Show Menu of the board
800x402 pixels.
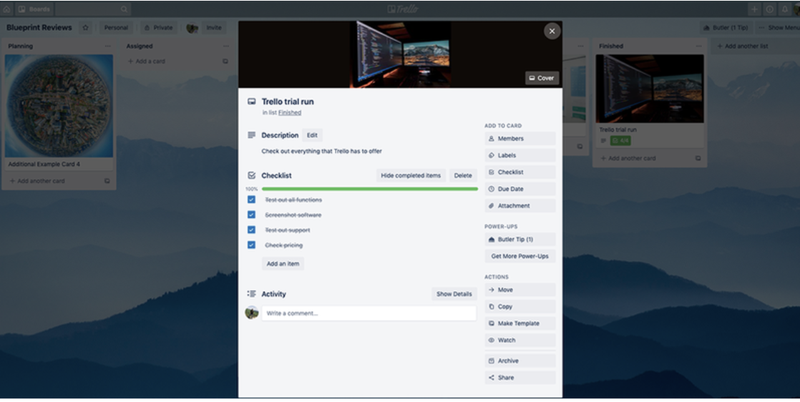pos(779,28)
